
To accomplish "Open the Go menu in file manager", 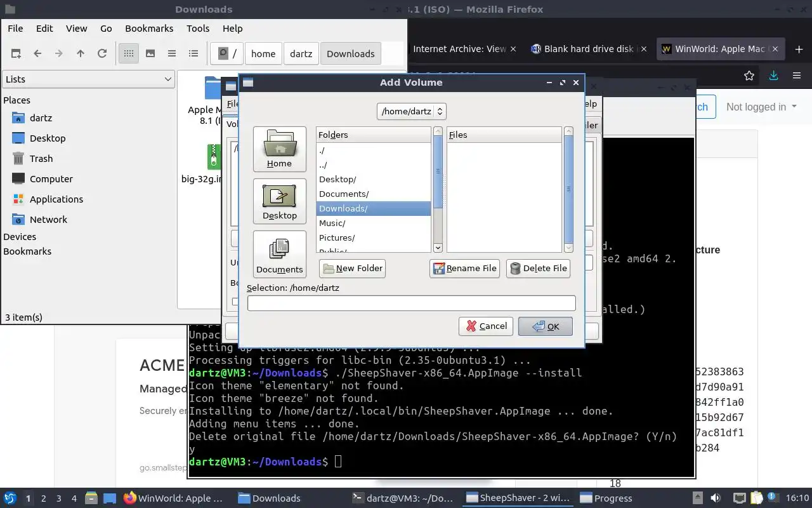I will 106,28.
